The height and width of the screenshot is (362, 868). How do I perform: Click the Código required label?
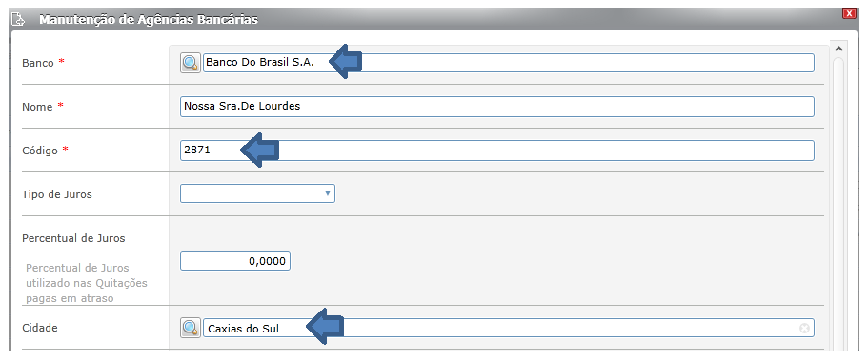coord(46,151)
